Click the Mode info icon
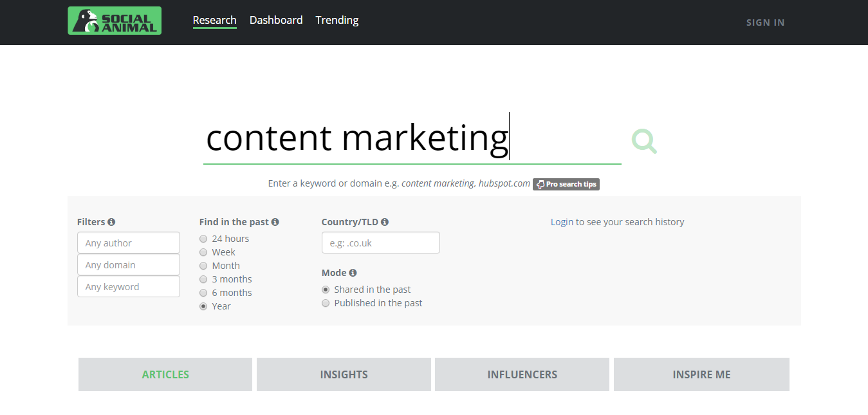 pos(353,273)
